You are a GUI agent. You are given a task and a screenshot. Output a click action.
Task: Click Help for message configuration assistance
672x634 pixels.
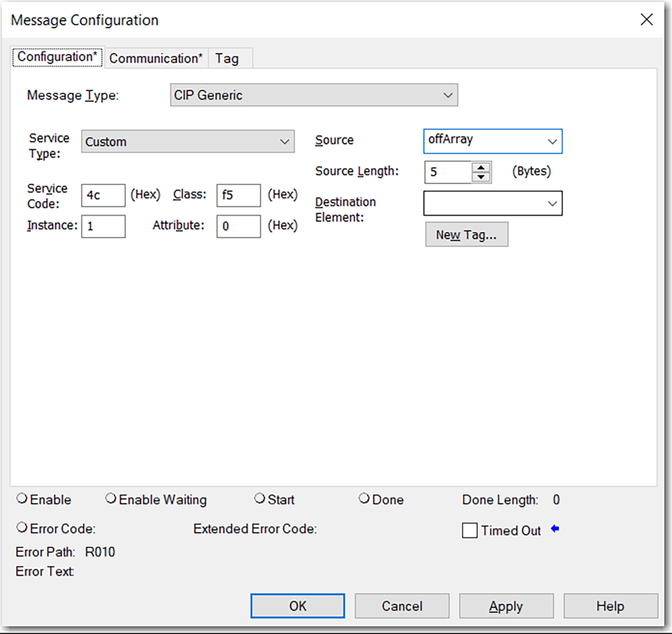tap(611, 606)
